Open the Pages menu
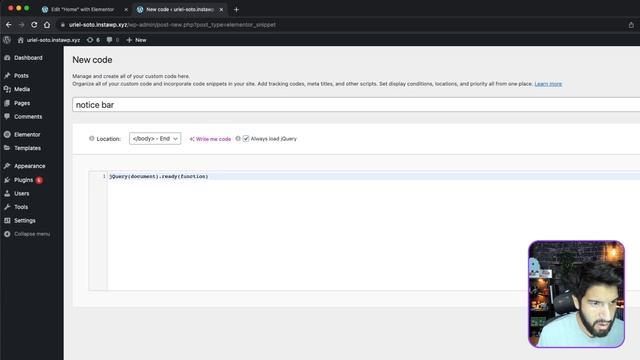The image size is (640, 360). pyautogui.click(x=22, y=103)
